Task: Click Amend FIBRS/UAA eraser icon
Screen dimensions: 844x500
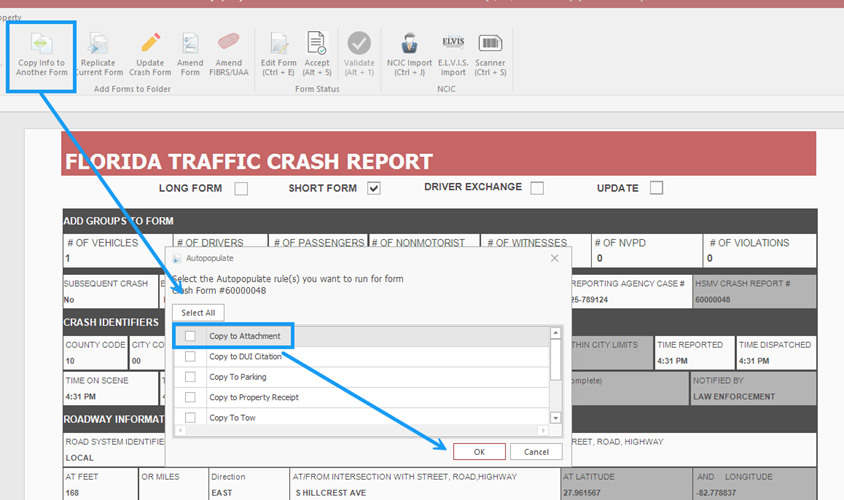Action: [x=229, y=43]
